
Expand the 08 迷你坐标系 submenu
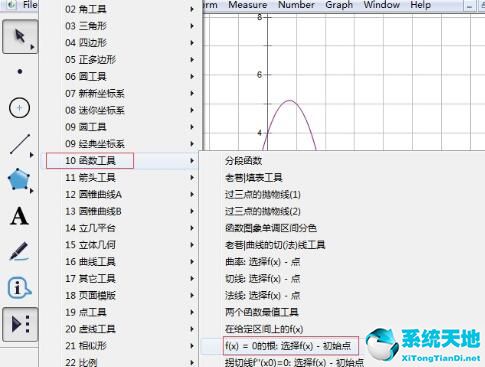pyautogui.click(x=120, y=110)
